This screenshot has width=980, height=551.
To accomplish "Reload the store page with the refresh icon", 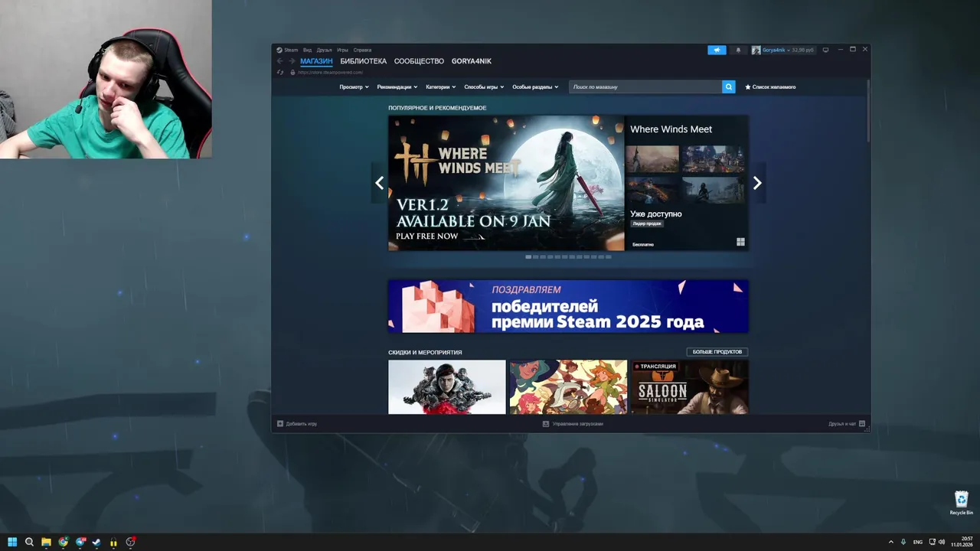I will tap(280, 72).
